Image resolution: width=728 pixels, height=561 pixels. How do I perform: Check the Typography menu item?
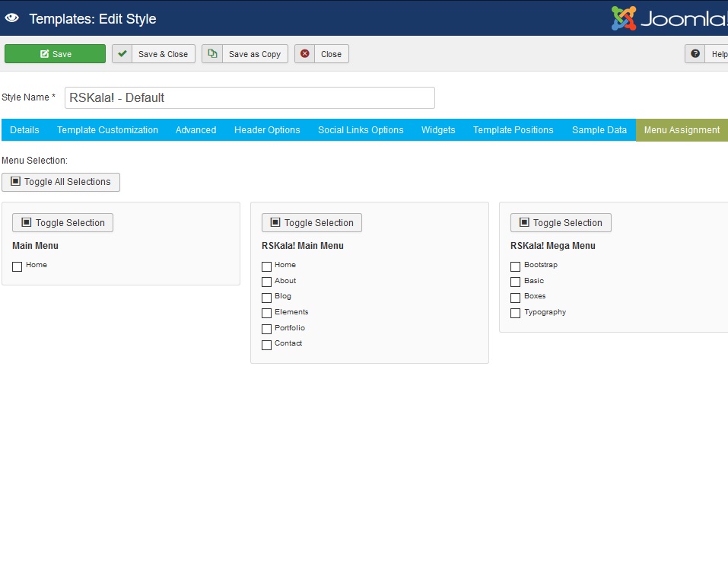(x=515, y=313)
